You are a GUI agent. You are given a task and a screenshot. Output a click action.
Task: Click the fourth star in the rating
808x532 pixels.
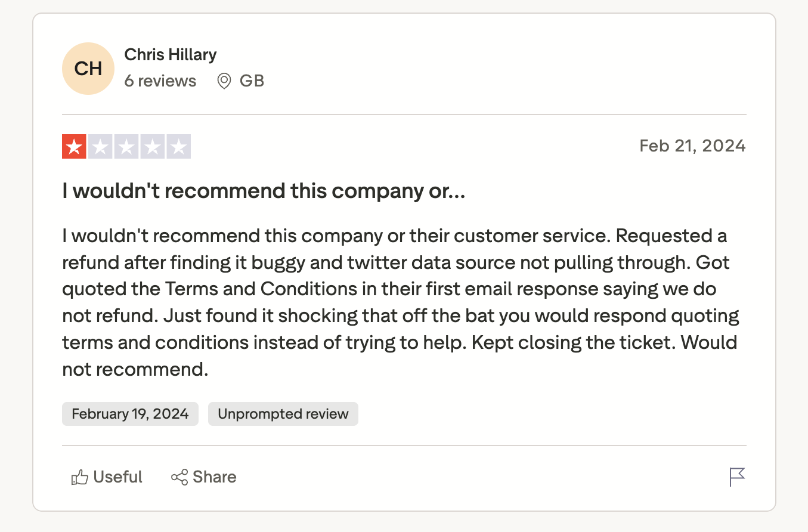pyautogui.click(x=153, y=146)
